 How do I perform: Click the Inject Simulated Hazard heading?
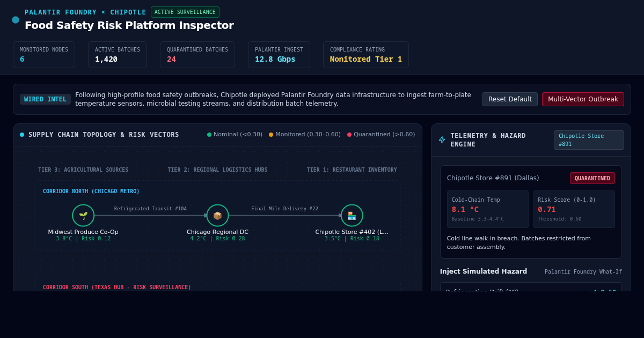pos(484,271)
